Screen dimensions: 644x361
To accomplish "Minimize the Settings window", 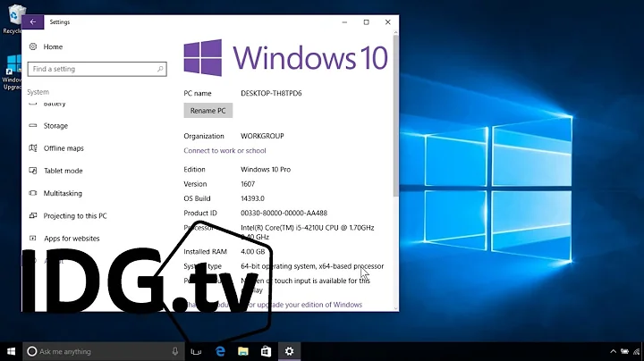I will tap(344, 22).
